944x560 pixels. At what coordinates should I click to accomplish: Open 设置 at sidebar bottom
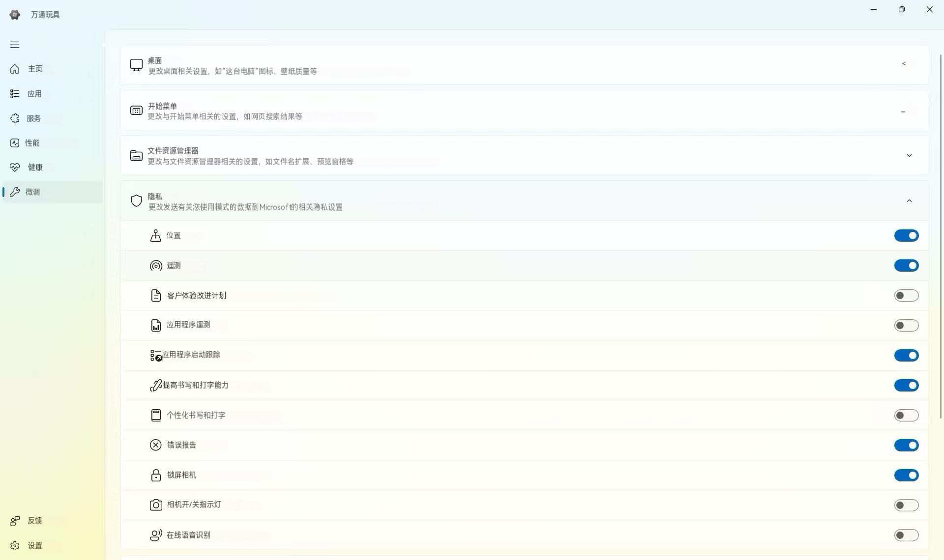[x=34, y=546]
